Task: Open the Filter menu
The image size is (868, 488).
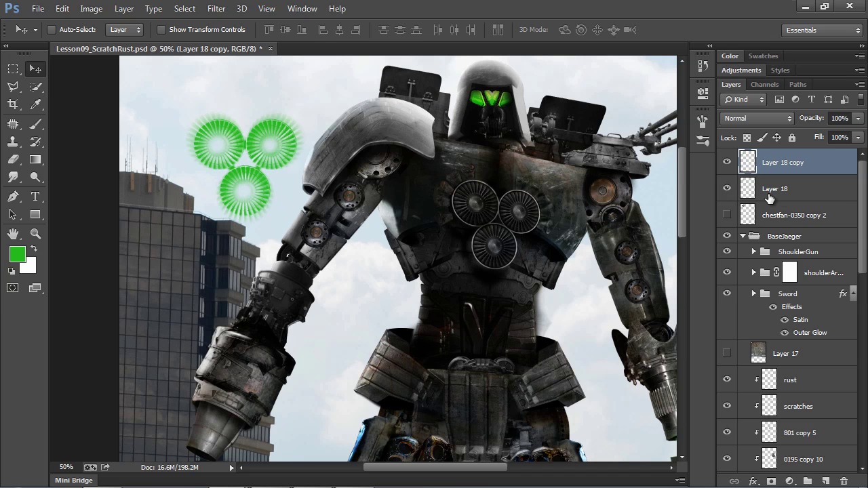Action: pos(216,9)
